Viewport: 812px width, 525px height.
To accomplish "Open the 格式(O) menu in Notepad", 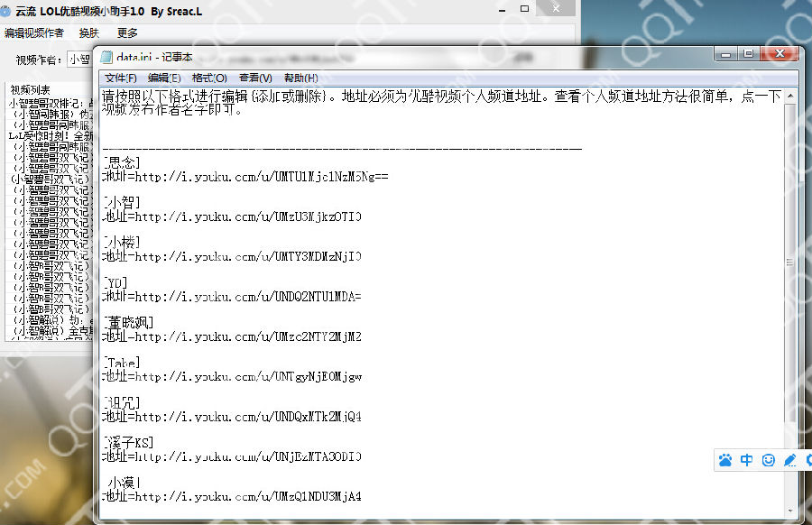I will [209, 78].
